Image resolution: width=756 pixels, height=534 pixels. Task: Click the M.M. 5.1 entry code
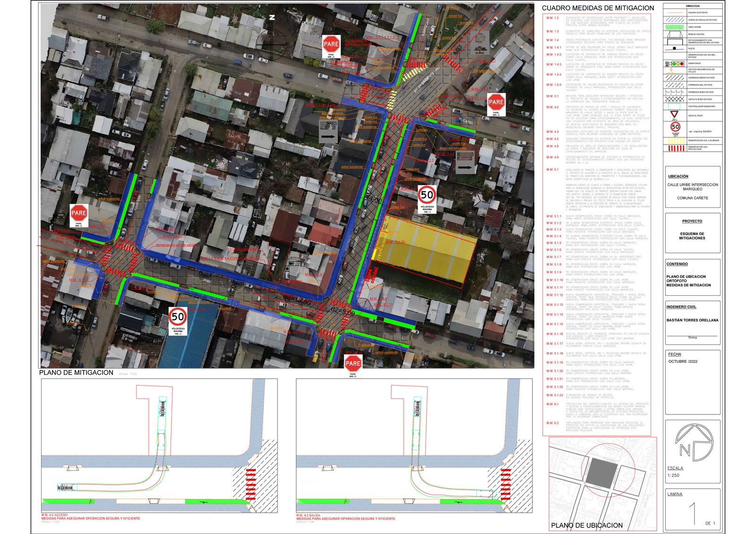click(552, 169)
